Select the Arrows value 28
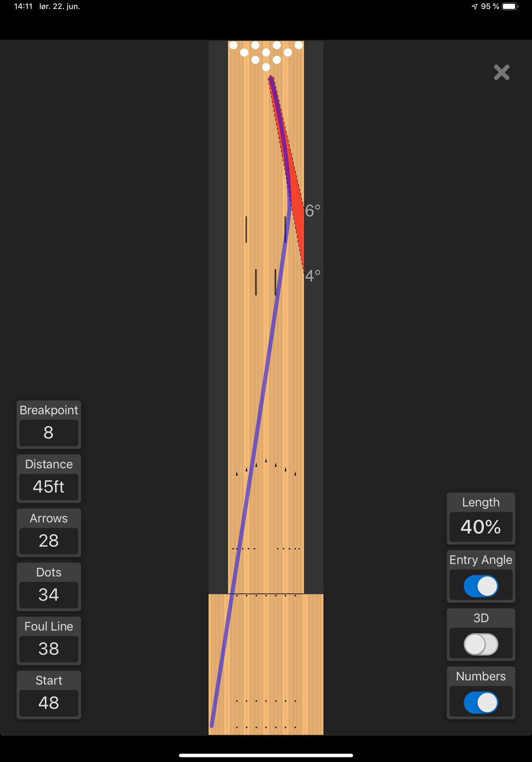 click(49, 541)
